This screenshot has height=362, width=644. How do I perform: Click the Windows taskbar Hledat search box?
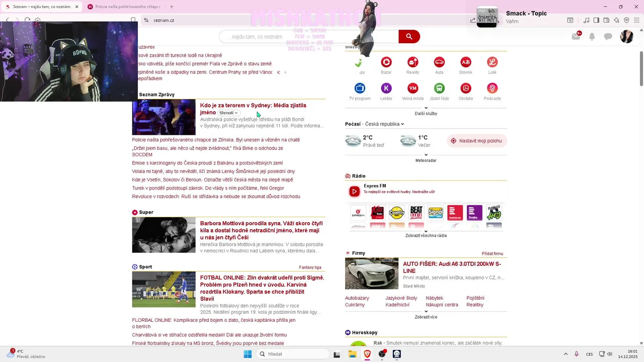pos(294,354)
